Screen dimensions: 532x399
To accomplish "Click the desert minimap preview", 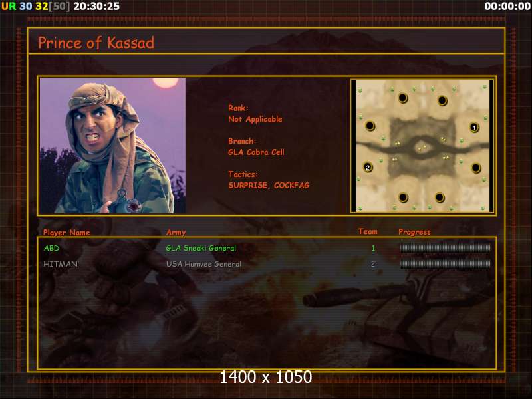I will [x=422, y=146].
